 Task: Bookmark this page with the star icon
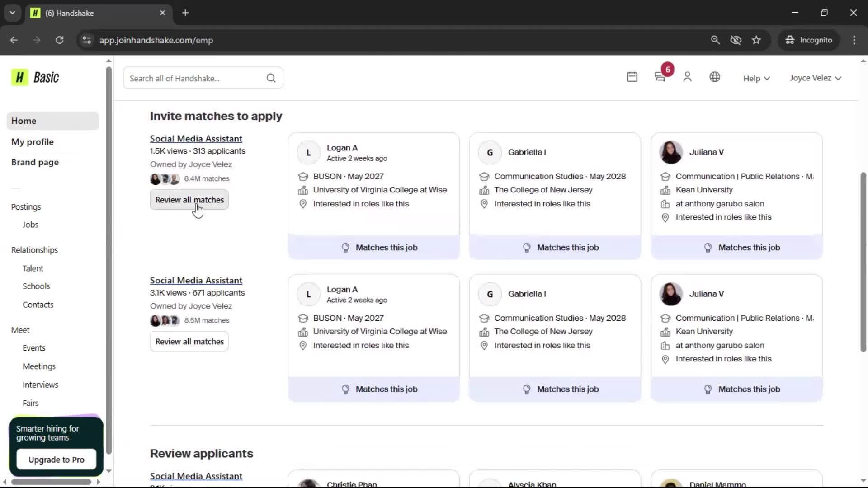click(756, 40)
